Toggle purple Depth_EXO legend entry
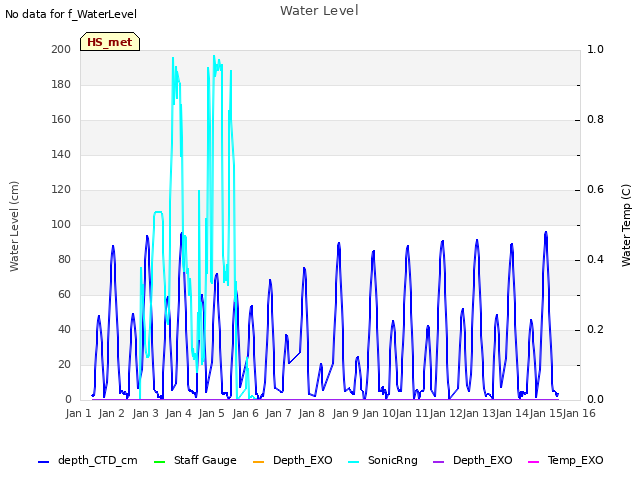 (x=473, y=460)
